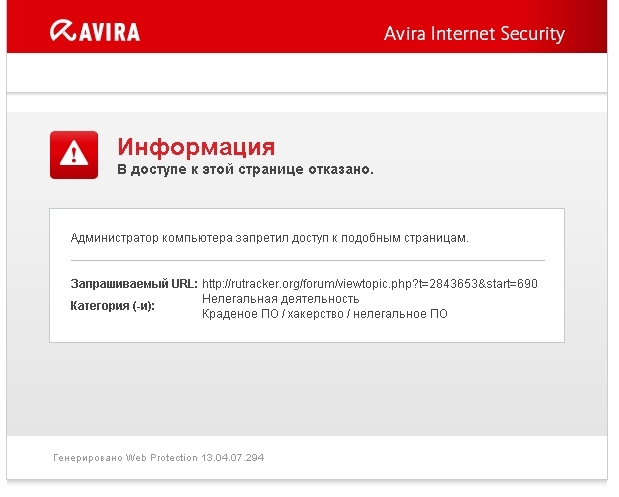Click the blocked rutracker.org URL

point(370,284)
